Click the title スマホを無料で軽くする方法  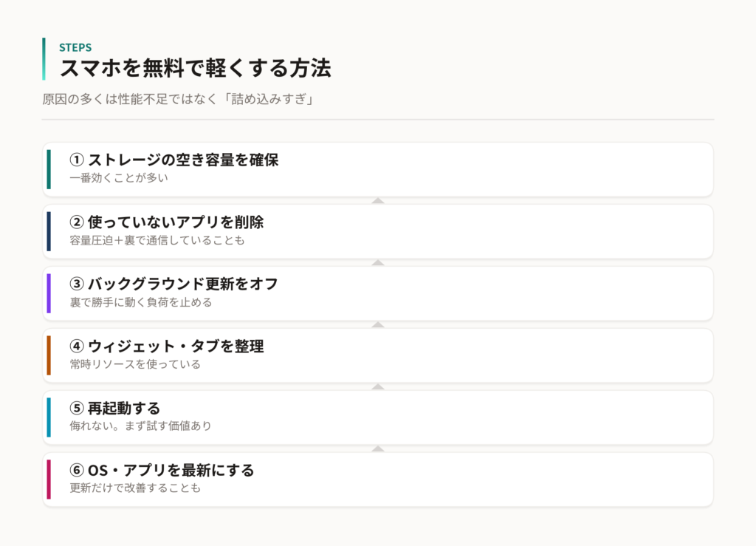point(195,68)
